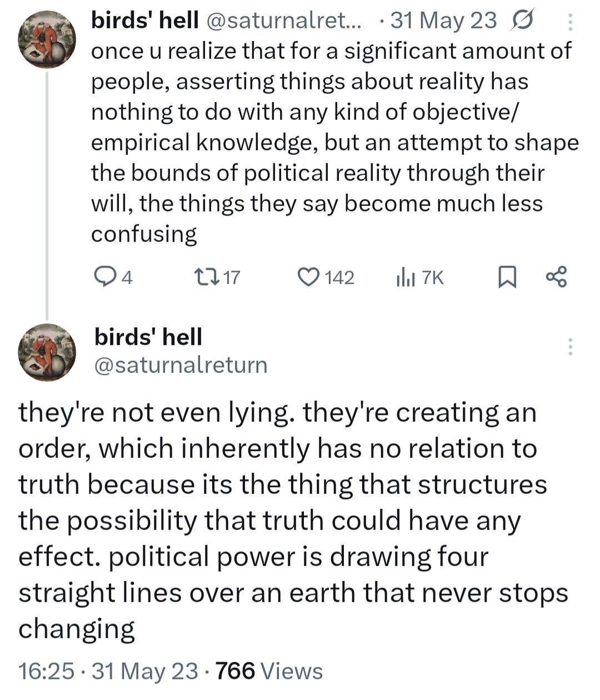The height and width of the screenshot is (700, 600).
Task: Open the reply's birds' hell avatar
Action: [x=47, y=352]
